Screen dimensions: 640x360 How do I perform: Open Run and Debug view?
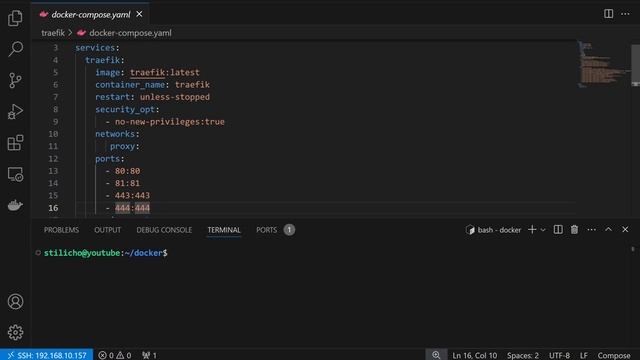[15, 111]
